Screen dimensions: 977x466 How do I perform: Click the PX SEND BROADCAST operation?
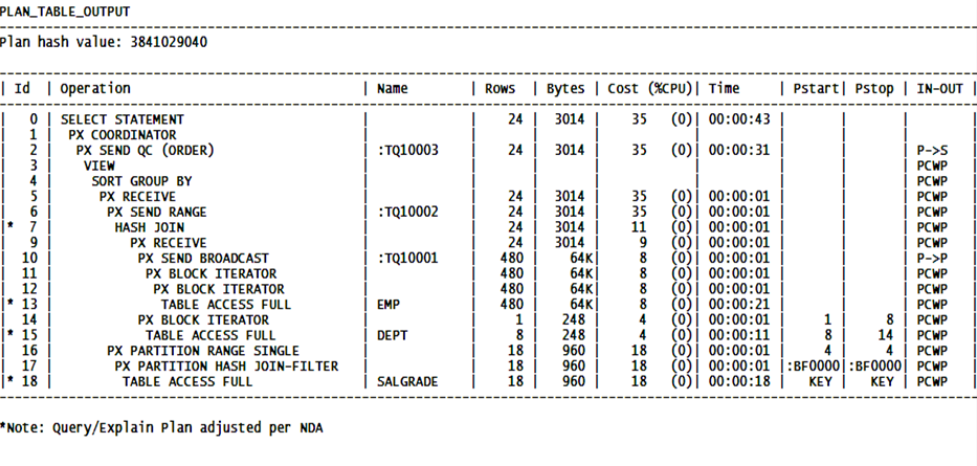(203, 258)
